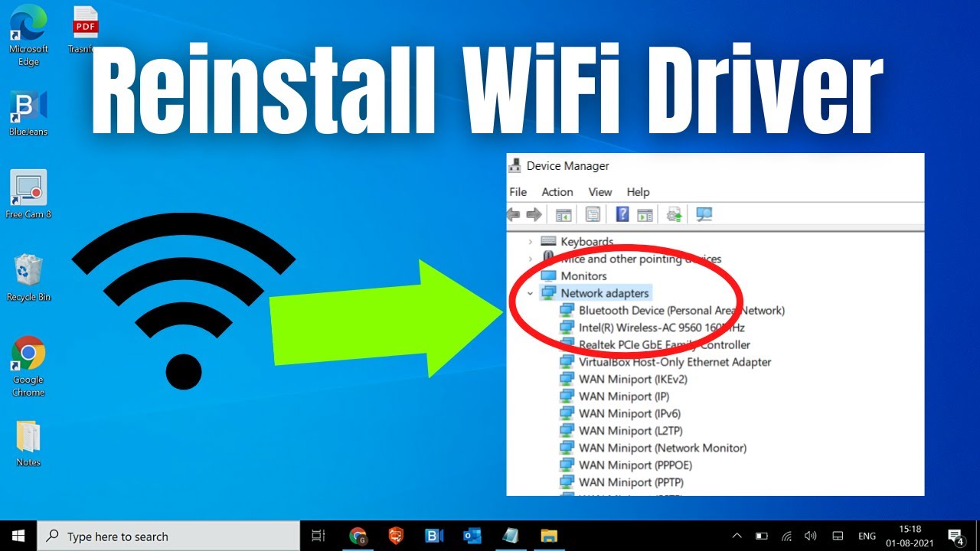Image resolution: width=980 pixels, height=551 pixels.
Task: Expand Mice and other pointing devices
Action: [x=530, y=259]
